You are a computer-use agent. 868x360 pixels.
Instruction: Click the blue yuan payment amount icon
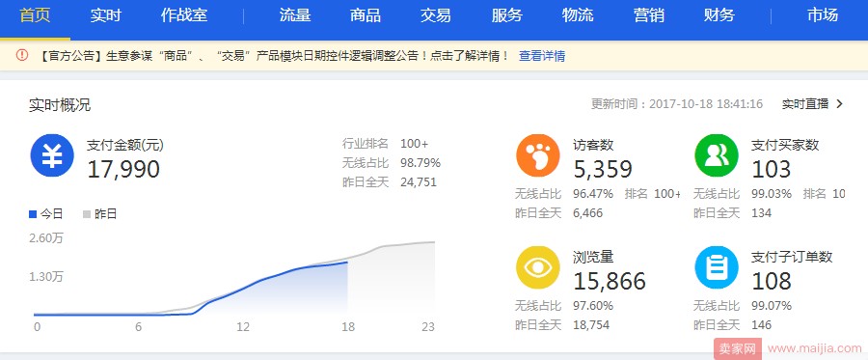click(x=52, y=155)
